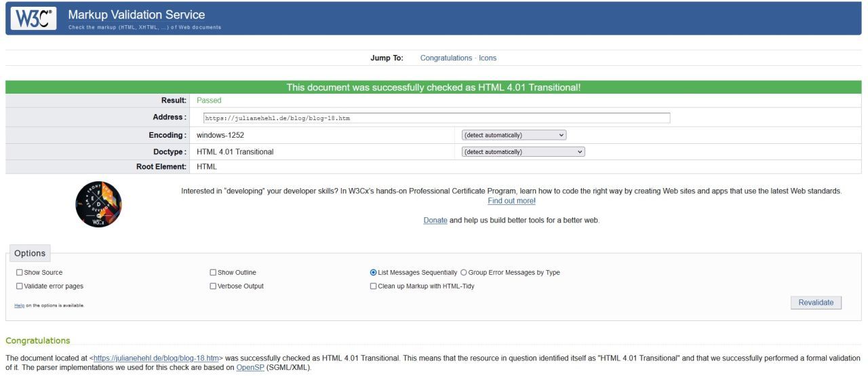Open the Help link for options
This screenshot has width=868, height=376.
[x=19, y=305]
